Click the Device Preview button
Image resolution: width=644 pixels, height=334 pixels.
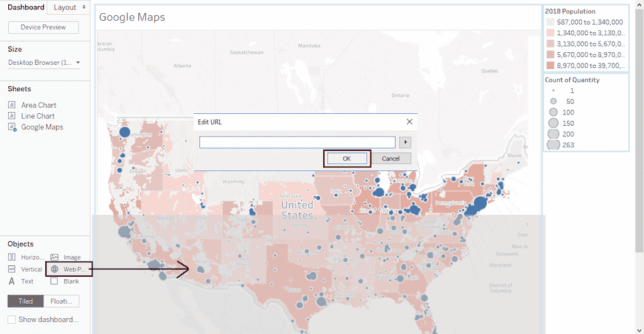(43, 28)
